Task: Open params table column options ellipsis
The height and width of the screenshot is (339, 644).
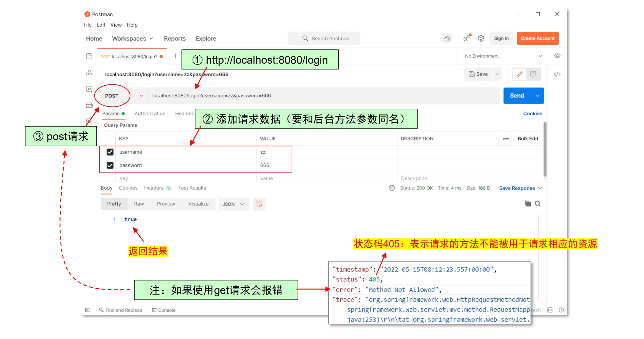Action: 506,138
